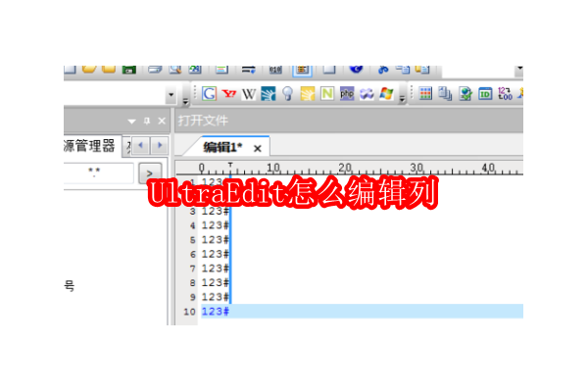Click the lightbulb icon
The width and height of the screenshot is (588, 392).
tap(287, 93)
